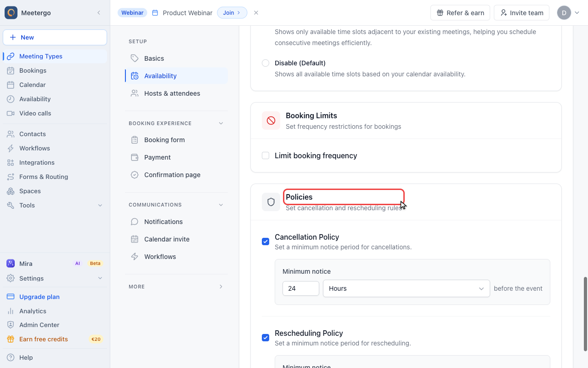Click the Settings gear icon
Viewport: 588px width, 368px height.
coord(11,278)
